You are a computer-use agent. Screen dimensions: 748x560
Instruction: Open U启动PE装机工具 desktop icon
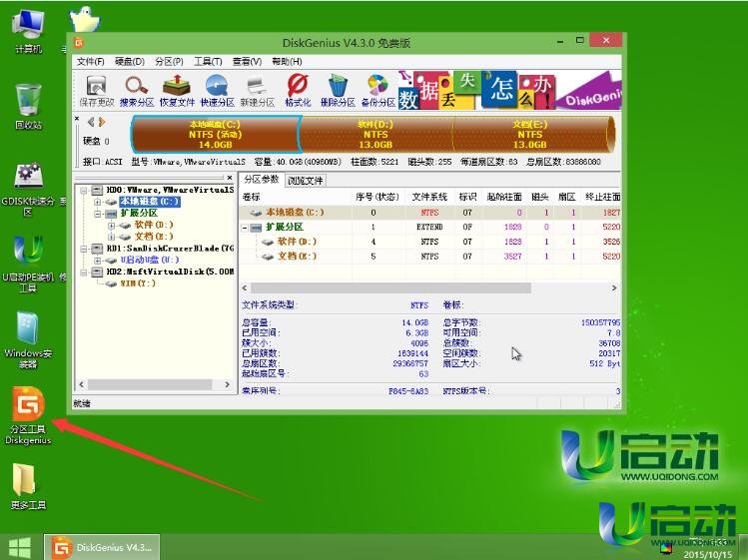click(x=28, y=264)
